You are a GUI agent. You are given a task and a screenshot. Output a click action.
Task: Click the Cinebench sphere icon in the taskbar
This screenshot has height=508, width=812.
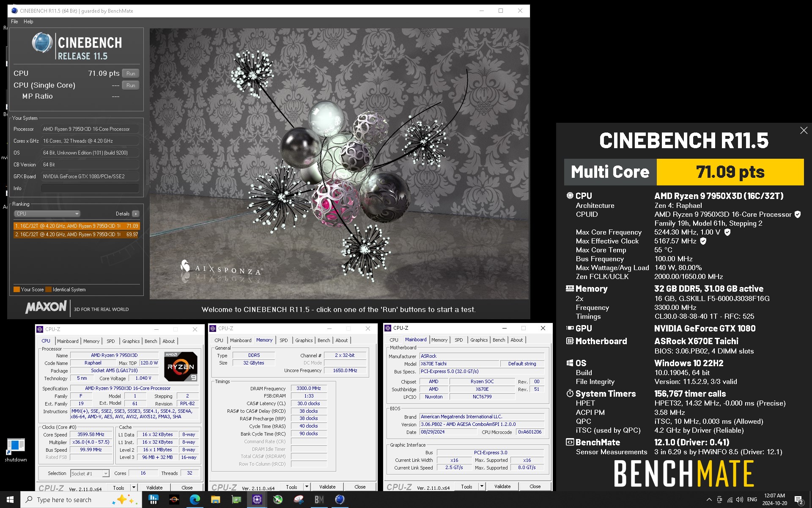[340, 500]
